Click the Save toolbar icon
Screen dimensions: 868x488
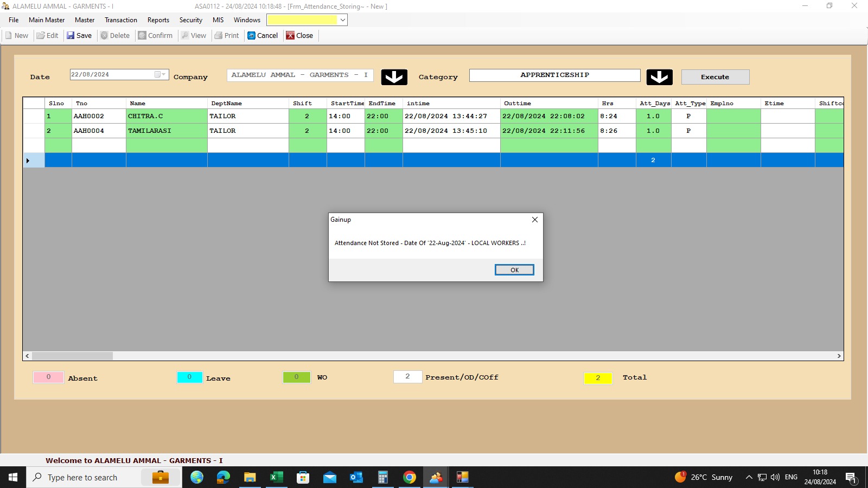coord(71,36)
